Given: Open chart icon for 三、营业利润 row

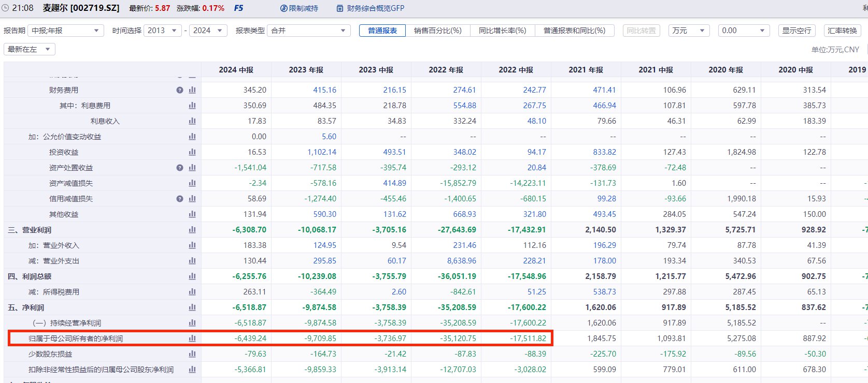Looking at the screenshot, I should (x=192, y=230).
